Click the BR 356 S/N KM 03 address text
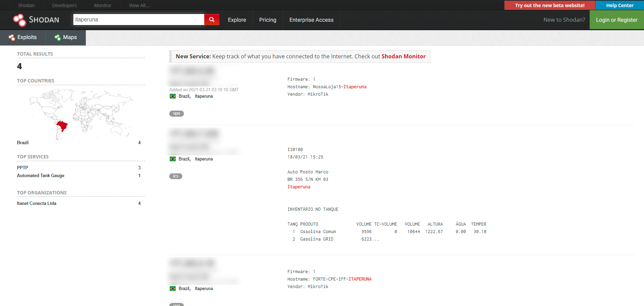Screen dimensions: 644x306 coord(308,179)
